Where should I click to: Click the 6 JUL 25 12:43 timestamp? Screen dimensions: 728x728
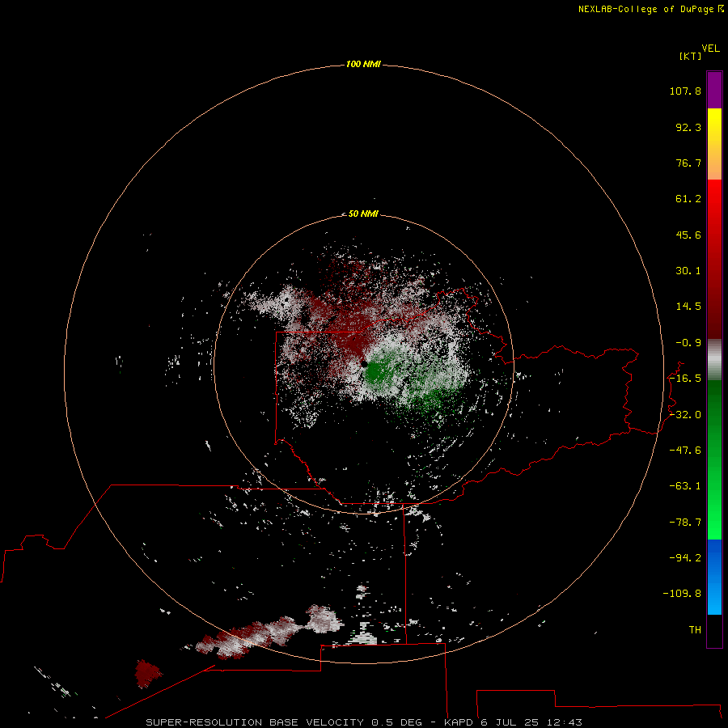tap(531, 722)
